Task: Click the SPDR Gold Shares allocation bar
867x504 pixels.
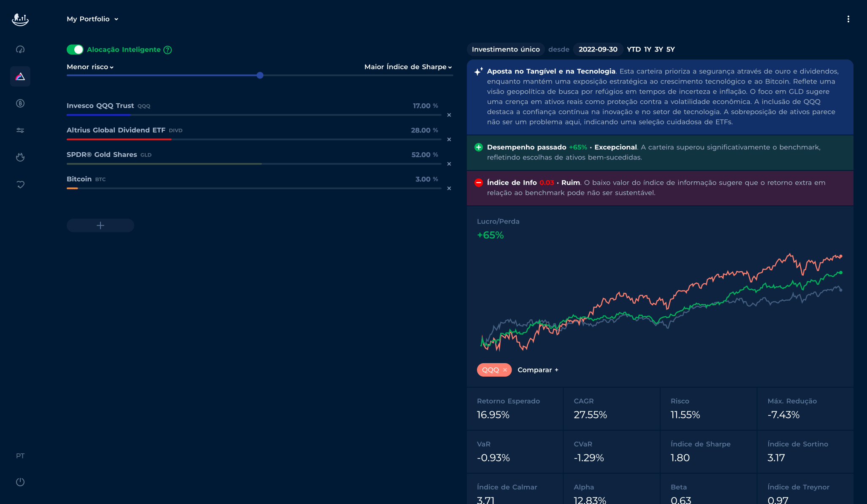Action: 254,164
